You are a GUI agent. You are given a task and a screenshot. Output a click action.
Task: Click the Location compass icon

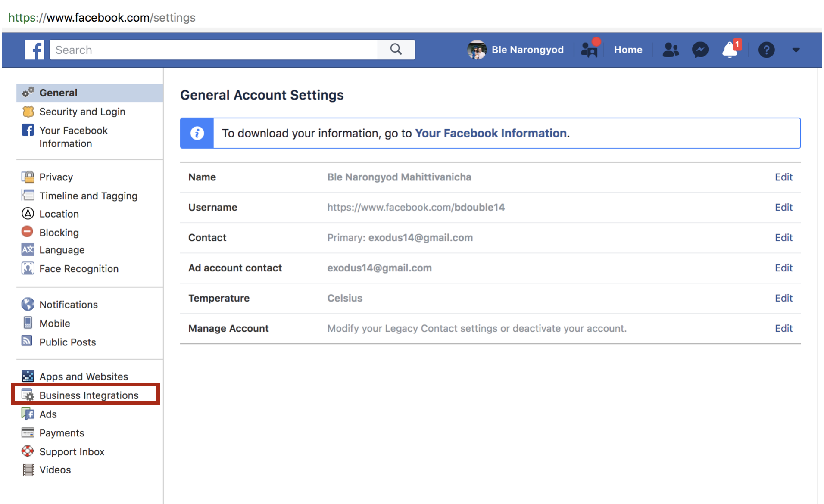click(x=28, y=213)
